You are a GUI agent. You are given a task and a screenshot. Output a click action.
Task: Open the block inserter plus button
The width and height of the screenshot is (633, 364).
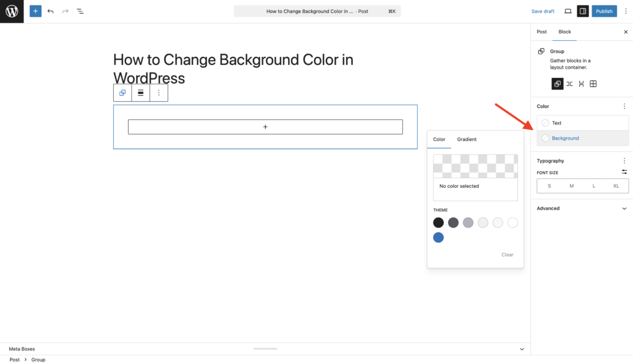pos(35,11)
